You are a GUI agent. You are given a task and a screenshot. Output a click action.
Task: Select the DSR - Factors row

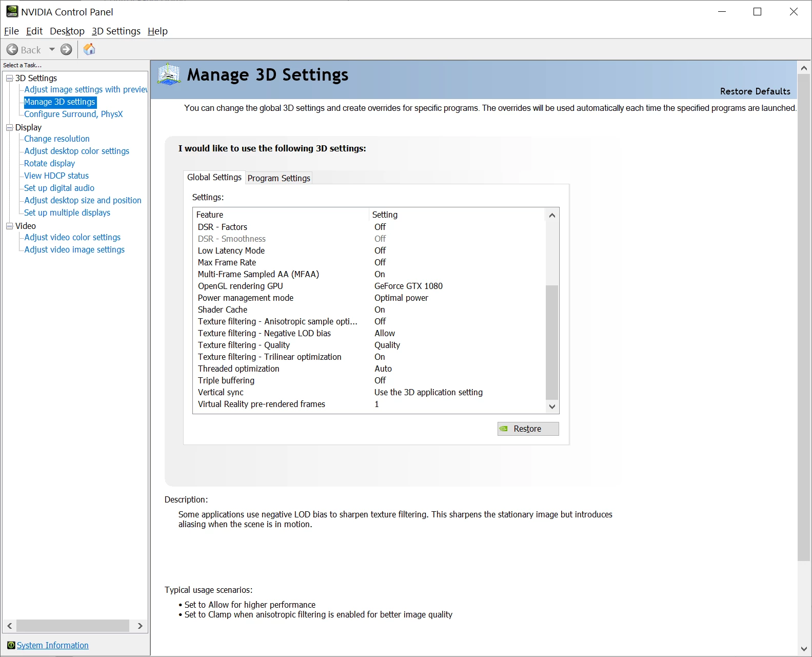click(x=369, y=227)
